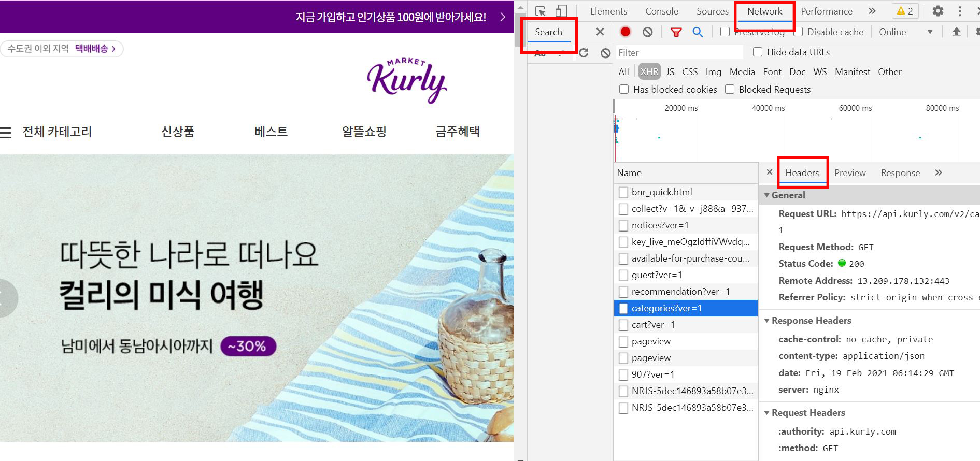The width and height of the screenshot is (980, 461).
Task: Enable the Disable cache checkbox
Action: [799, 32]
